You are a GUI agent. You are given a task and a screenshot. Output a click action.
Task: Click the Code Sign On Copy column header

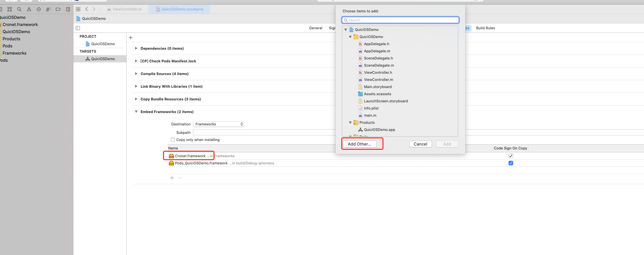510,148
